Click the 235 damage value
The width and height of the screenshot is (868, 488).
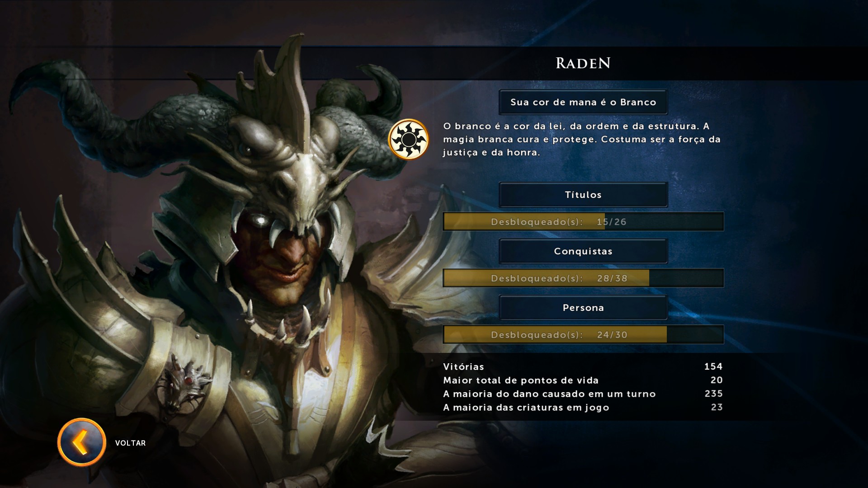pyautogui.click(x=713, y=394)
